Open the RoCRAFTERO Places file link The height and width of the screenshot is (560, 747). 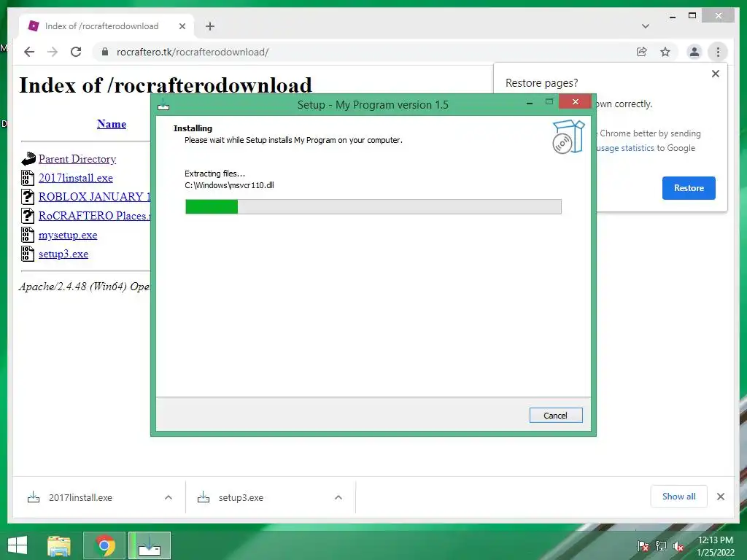(94, 216)
